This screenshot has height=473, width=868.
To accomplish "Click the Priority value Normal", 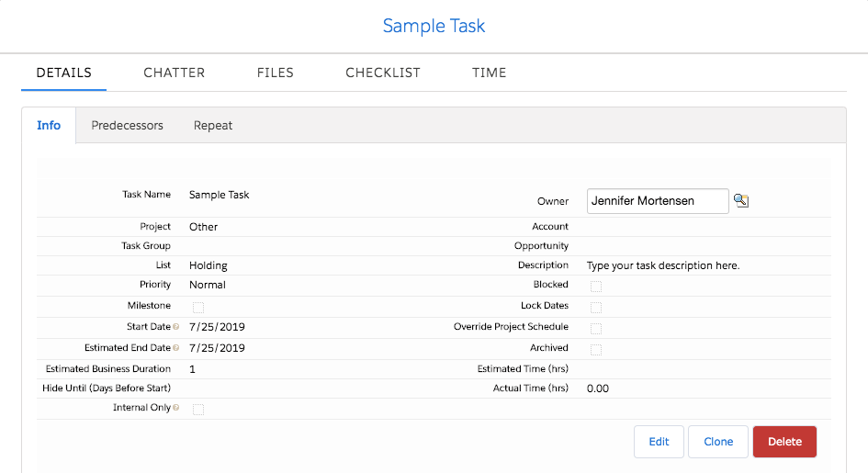I will pos(208,285).
